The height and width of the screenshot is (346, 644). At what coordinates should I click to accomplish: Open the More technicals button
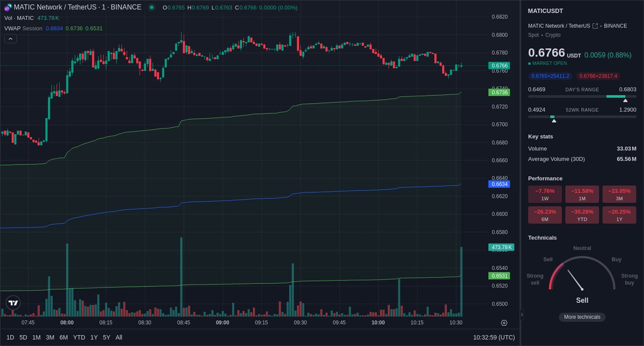[x=582, y=317]
